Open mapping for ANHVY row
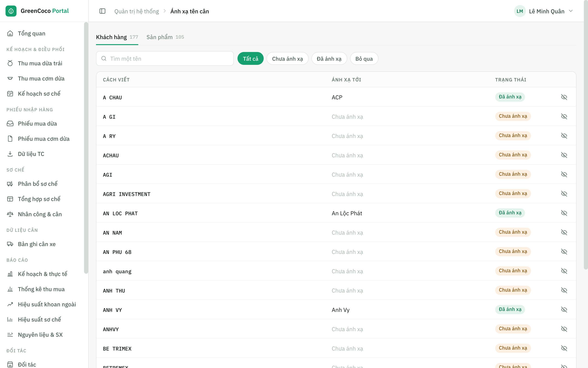 (336, 329)
